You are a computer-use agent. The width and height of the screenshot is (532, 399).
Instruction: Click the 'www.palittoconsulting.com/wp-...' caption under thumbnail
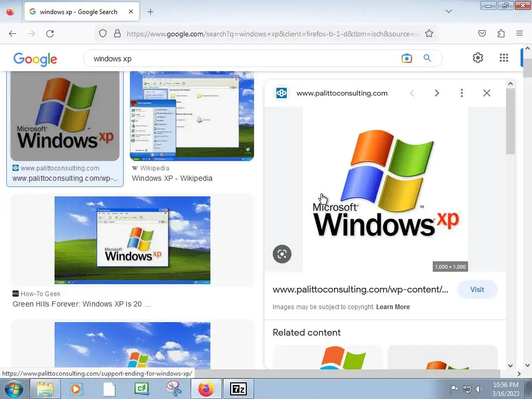pos(65,179)
